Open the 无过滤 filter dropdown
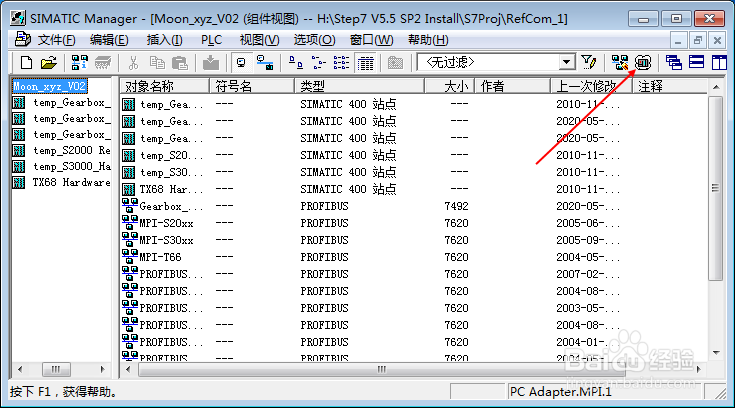The image size is (735, 408). pos(566,62)
